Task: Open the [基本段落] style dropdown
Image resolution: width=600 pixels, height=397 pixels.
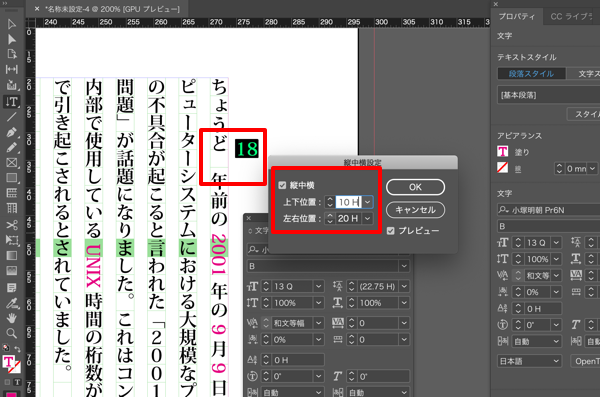Action: (549, 95)
